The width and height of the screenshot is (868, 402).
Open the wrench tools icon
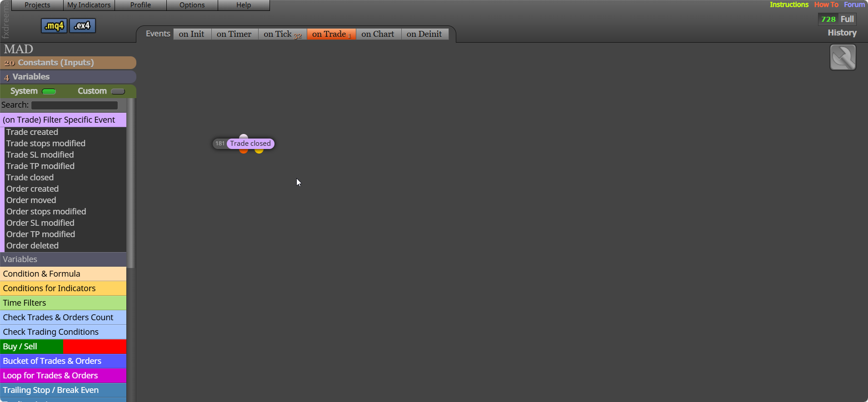point(843,57)
